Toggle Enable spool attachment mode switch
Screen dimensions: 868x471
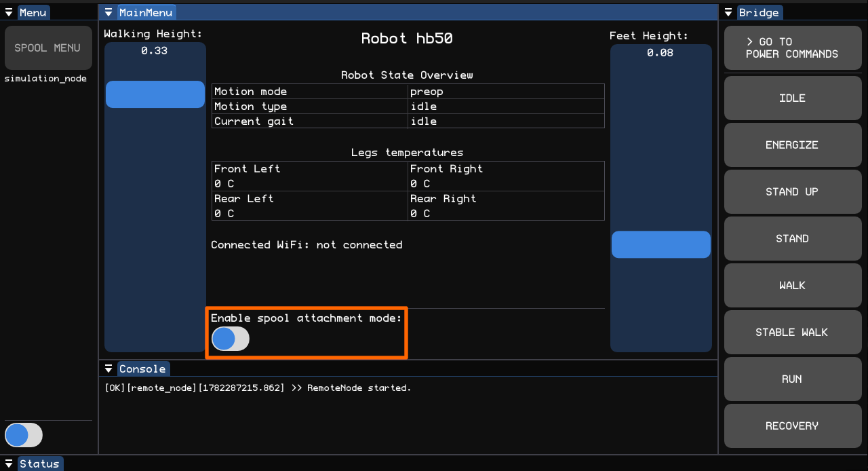pos(231,339)
